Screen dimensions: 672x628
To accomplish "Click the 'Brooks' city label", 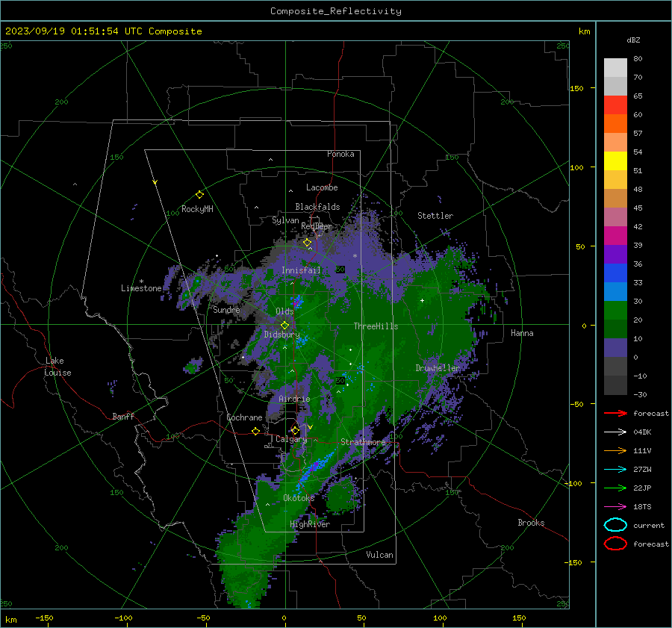I will (x=531, y=523).
